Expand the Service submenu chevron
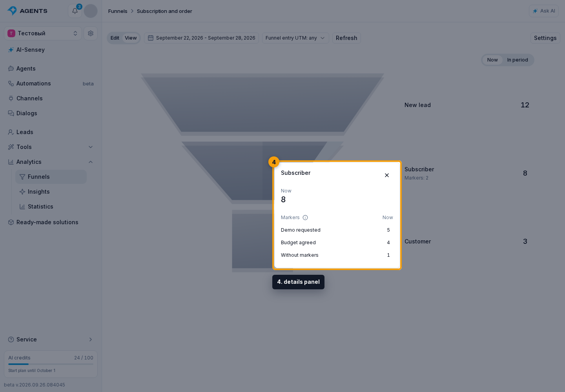The height and width of the screenshot is (392, 565). click(91, 339)
